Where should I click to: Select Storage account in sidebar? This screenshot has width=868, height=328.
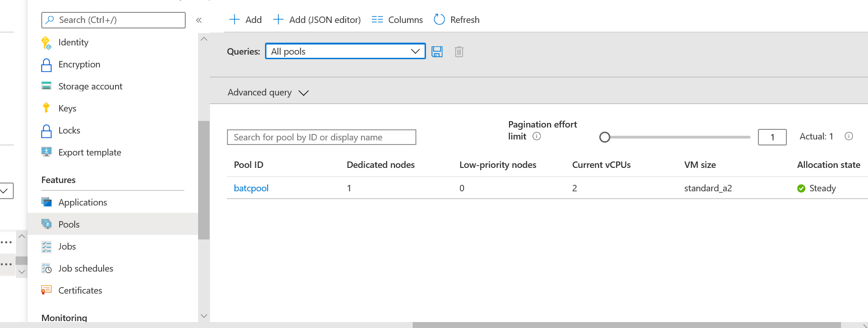pyautogui.click(x=90, y=86)
